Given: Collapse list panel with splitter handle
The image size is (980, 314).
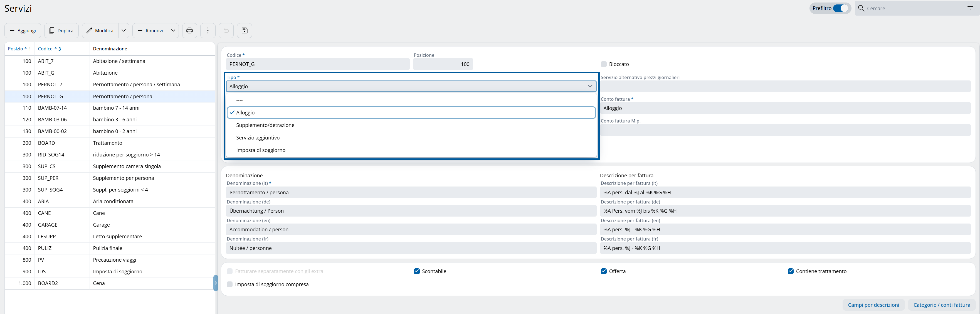Looking at the screenshot, I should [216, 283].
